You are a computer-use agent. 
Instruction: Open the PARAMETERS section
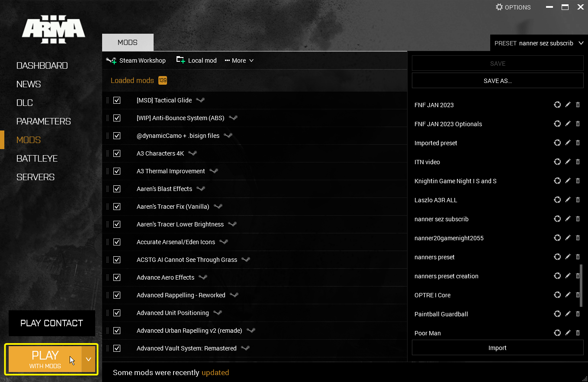click(x=44, y=121)
